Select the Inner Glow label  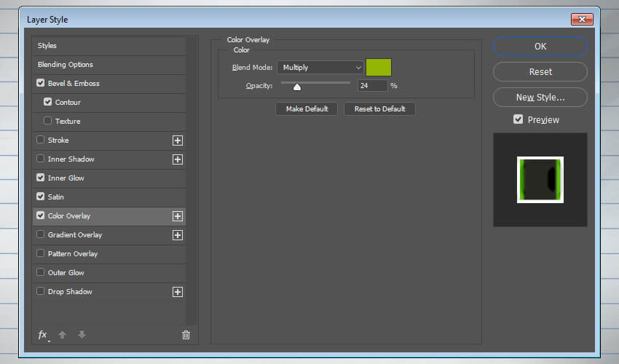tap(66, 178)
